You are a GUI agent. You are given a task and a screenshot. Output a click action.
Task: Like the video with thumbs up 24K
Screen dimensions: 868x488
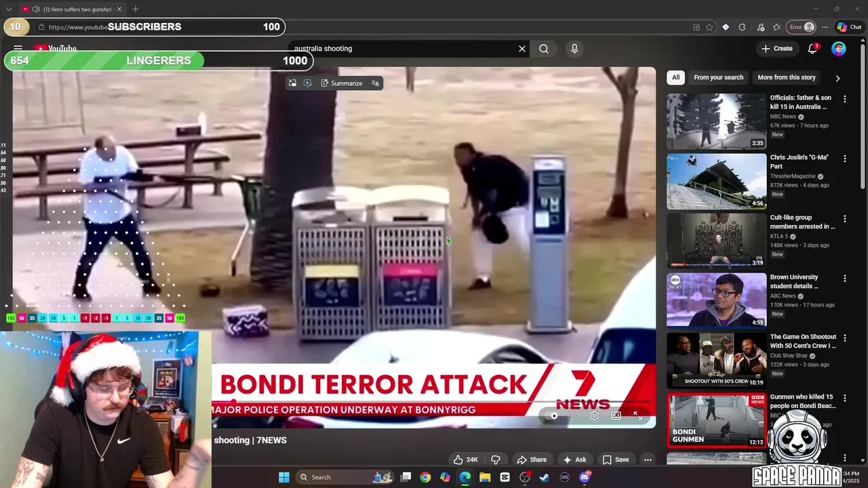pos(465,460)
